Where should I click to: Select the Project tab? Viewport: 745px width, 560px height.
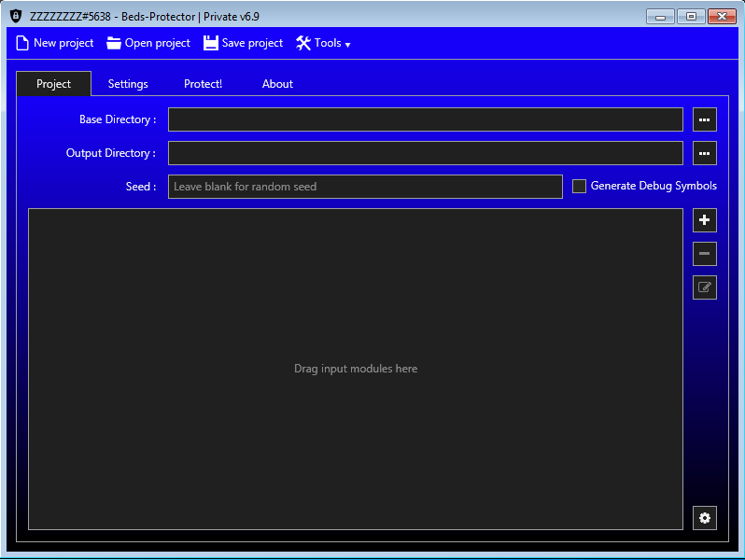pyautogui.click(x=53, y=84)
